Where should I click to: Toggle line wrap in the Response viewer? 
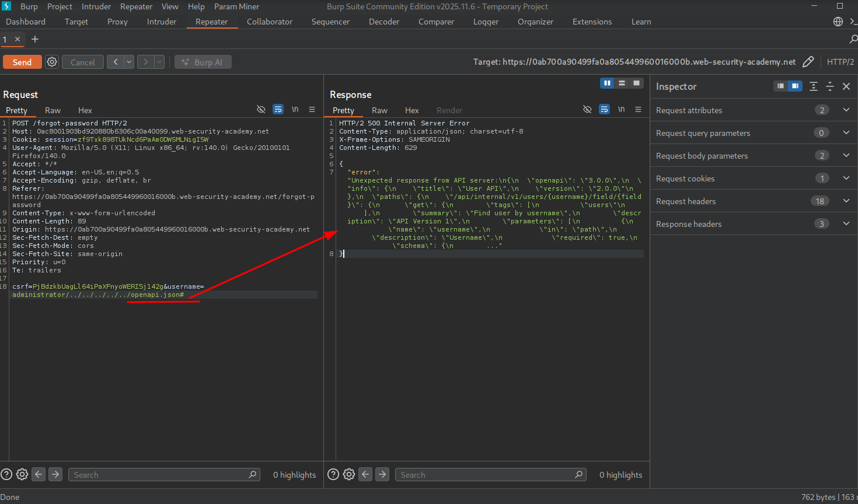[605, 110]
